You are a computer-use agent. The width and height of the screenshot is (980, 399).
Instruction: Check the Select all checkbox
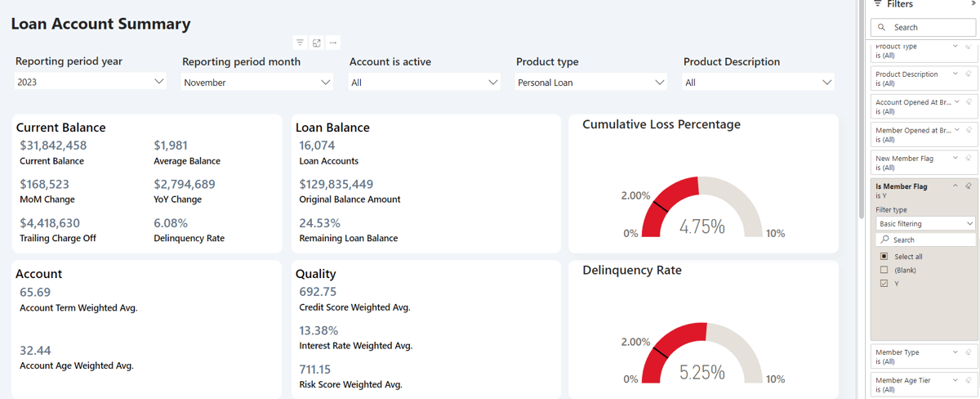pyautogui.click(x=884, y=257)
